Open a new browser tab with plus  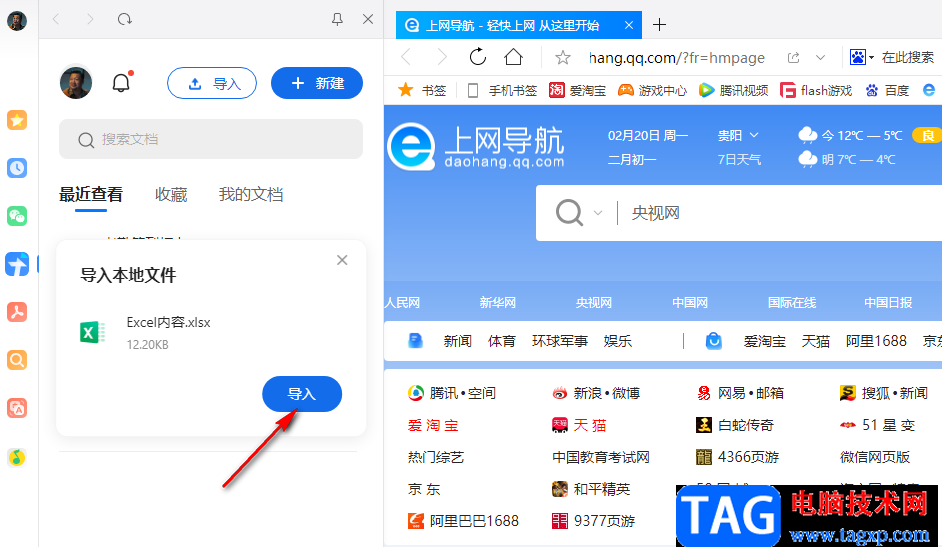coord(659,25)
